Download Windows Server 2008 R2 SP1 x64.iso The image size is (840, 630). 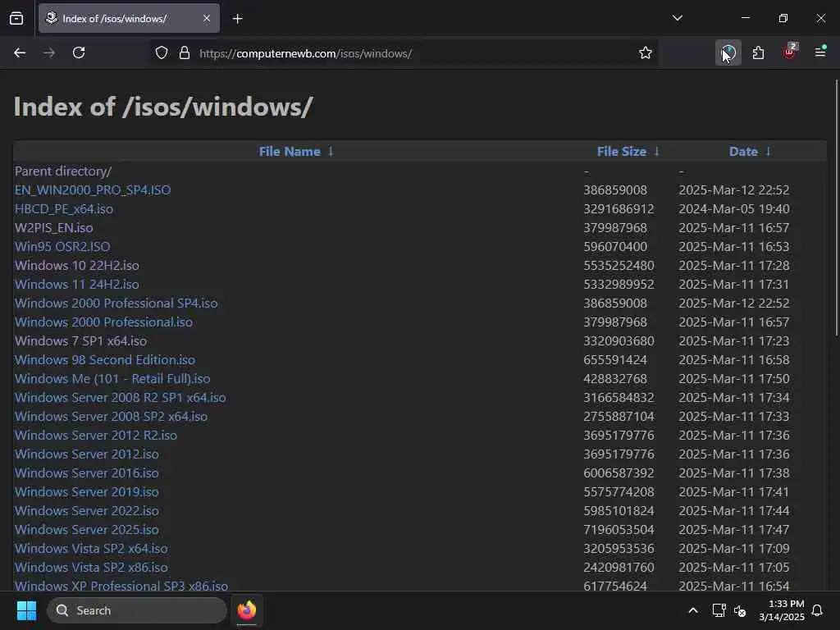click(x=120, y=398)
